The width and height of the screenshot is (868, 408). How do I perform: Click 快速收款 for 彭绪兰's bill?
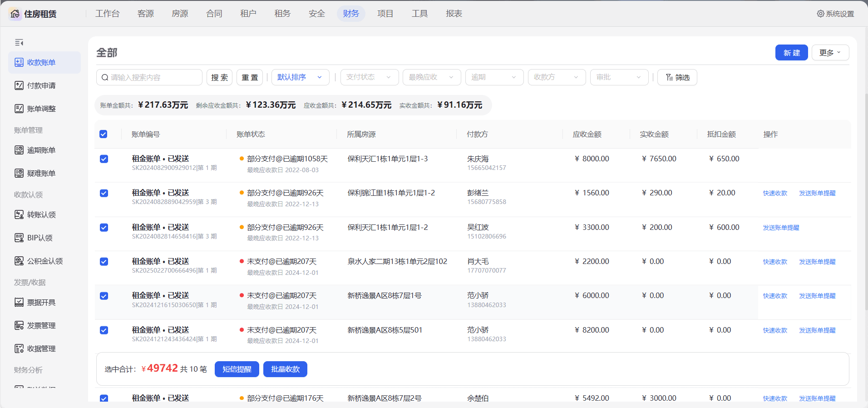click(x=775, y=193)
